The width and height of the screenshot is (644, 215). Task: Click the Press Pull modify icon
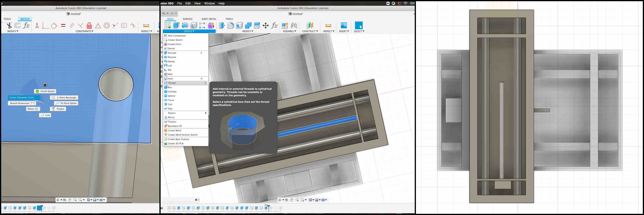(222, 25)
